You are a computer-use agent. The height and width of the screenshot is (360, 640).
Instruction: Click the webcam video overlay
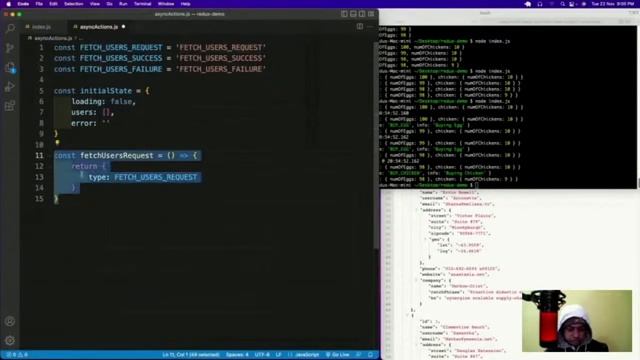577,321
